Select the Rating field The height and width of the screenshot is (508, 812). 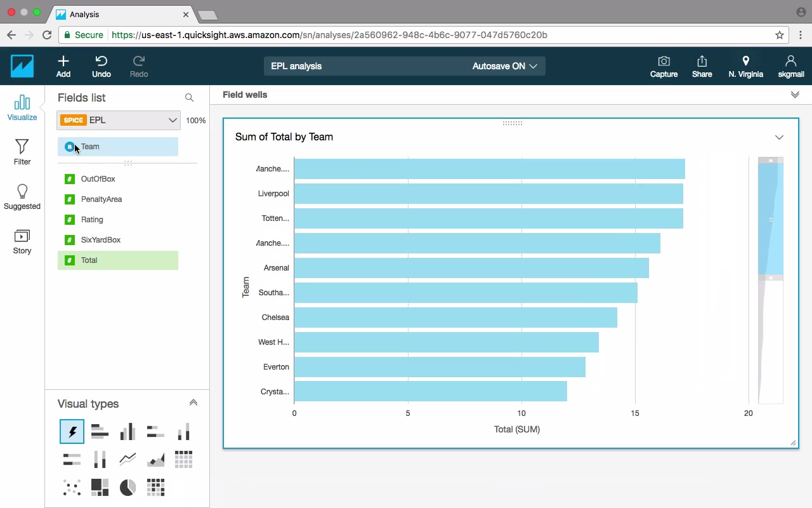[118, 220]
